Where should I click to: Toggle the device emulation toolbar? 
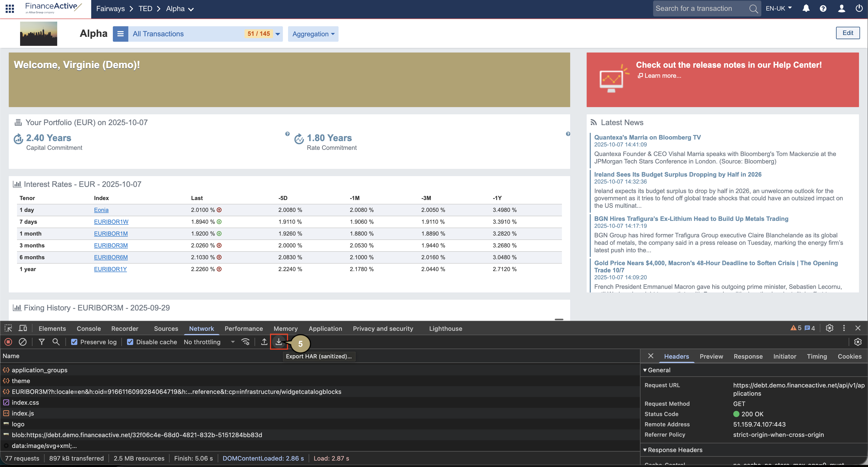coord(23,328)
